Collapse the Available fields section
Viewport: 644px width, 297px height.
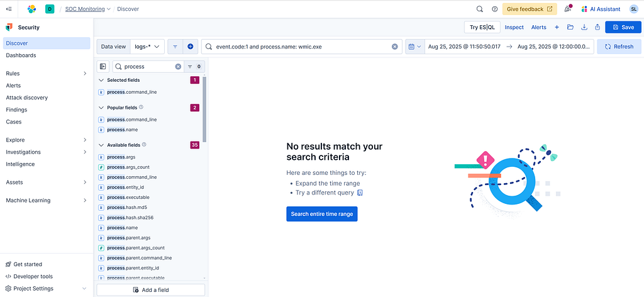(102, 145)
